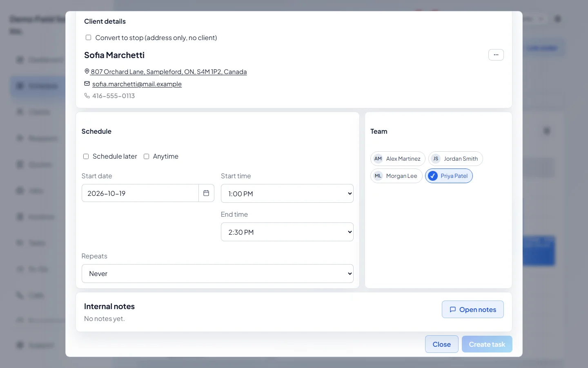Click the AM avatar for Alex Martinez

pos(378,159)
